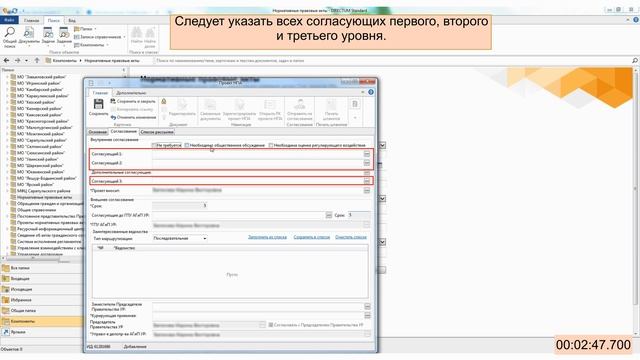Open Общая папка in left navigation pane
Viewport: 640px width, 360px height.
(41, 311)
